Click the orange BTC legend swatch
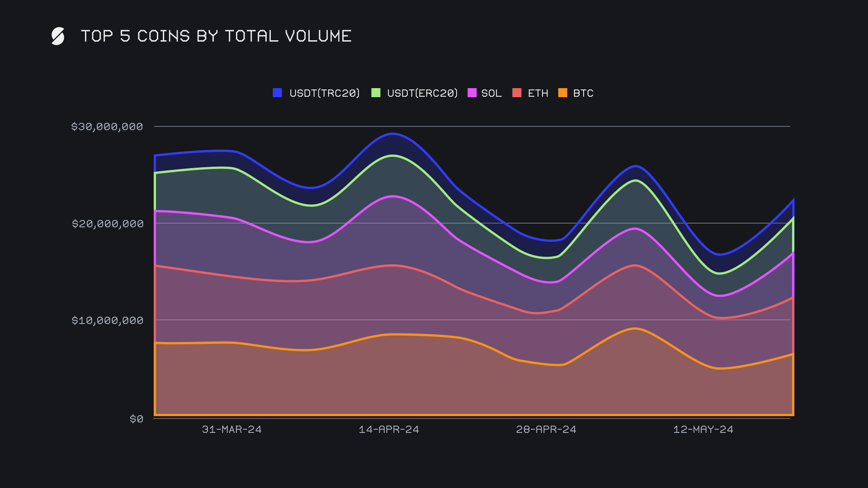 (563, 93)
